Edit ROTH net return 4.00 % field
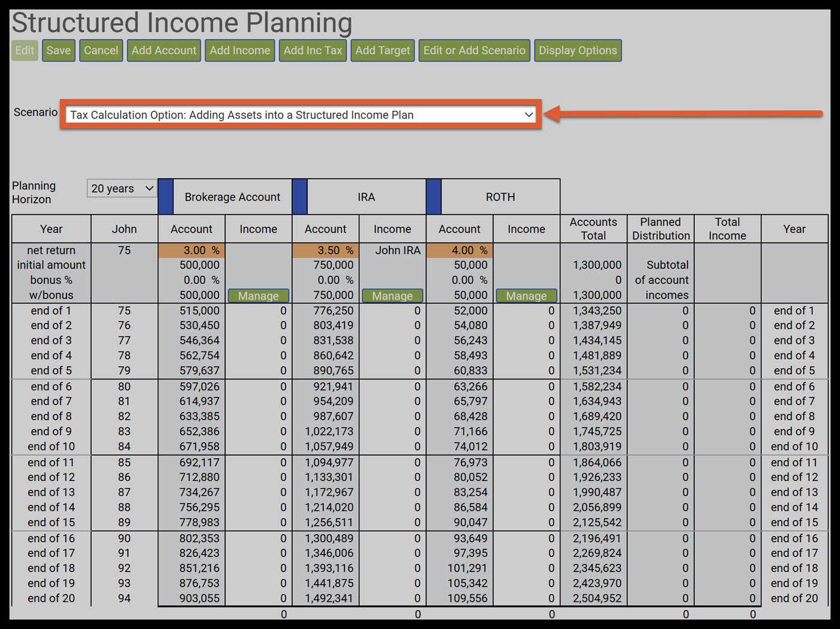Viewport: 840px width, 629px height. pos(460,250)
